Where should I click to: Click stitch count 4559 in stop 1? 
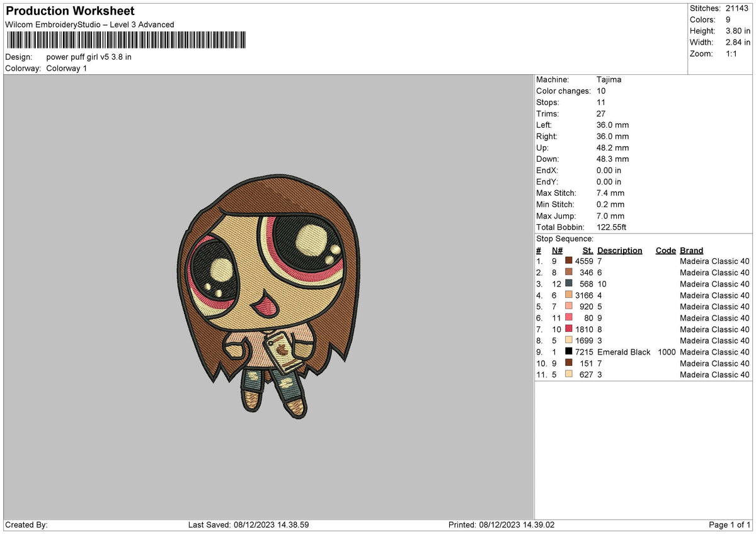[584, 261]
